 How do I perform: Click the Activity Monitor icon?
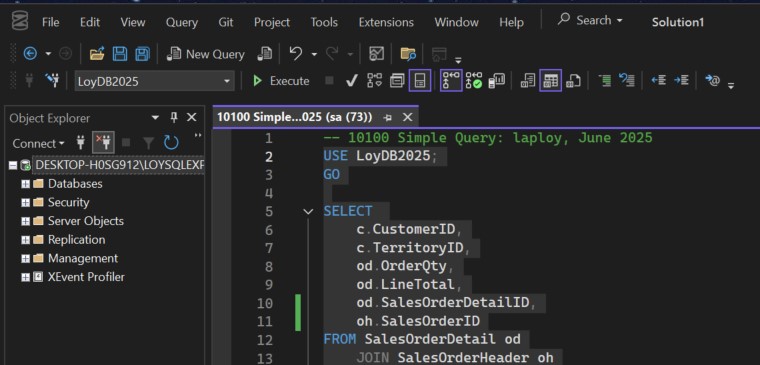[x=376, y=54]
